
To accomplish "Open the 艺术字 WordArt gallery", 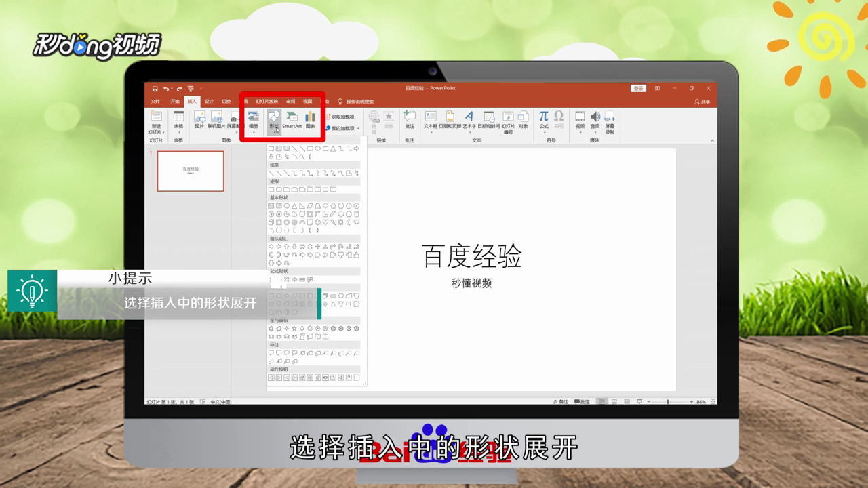I will [x=469, y=122].
